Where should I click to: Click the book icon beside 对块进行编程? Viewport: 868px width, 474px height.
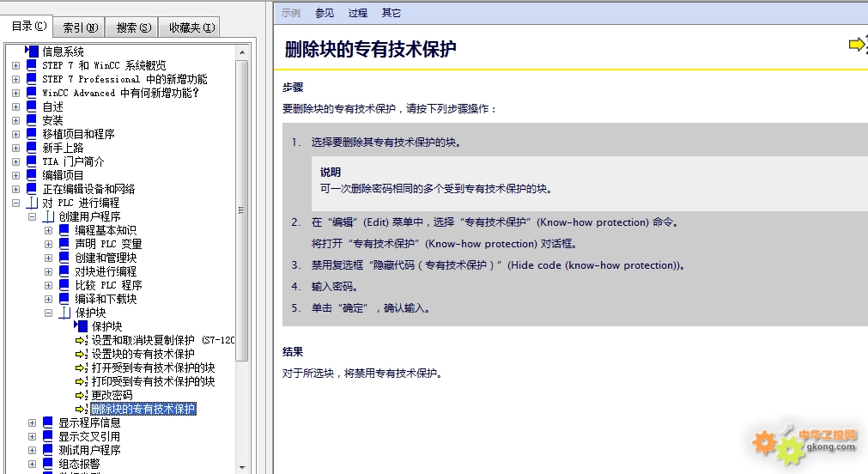tap(64, 271)
